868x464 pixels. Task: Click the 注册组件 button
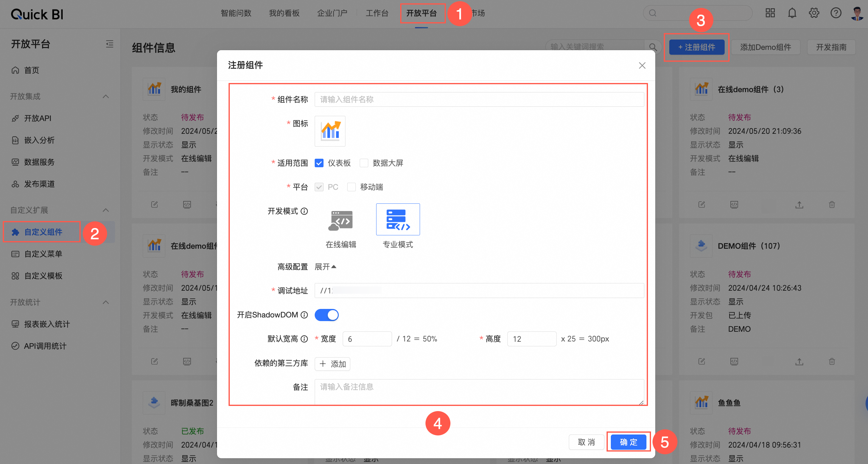coord(696,47)
